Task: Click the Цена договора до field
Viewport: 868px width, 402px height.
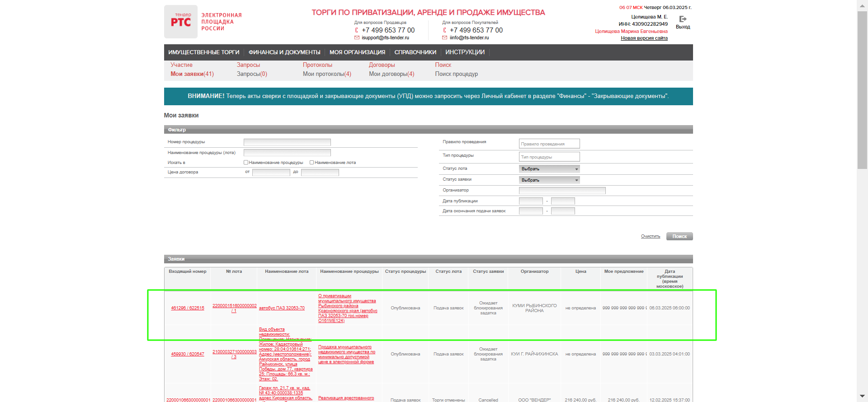Action: point(320,172)
